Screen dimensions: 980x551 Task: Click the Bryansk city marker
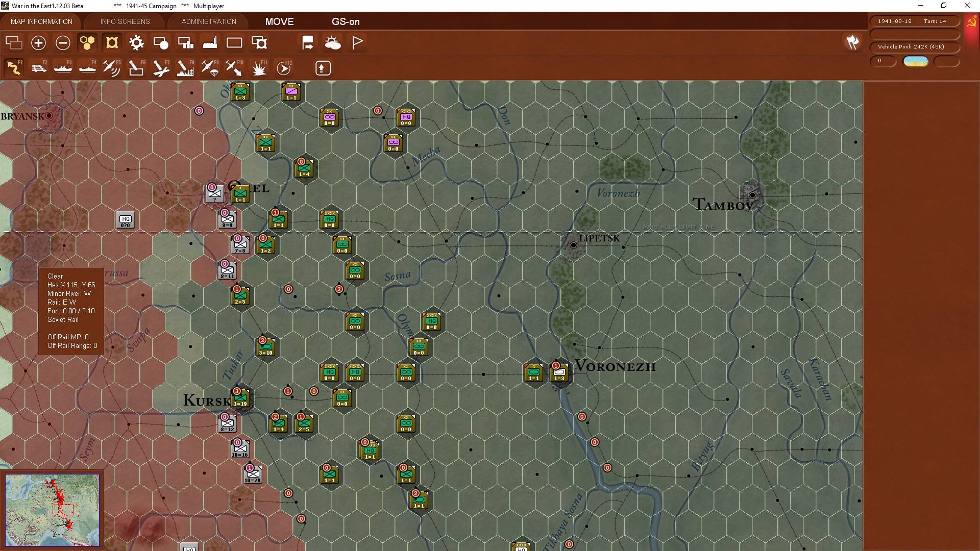49,116
